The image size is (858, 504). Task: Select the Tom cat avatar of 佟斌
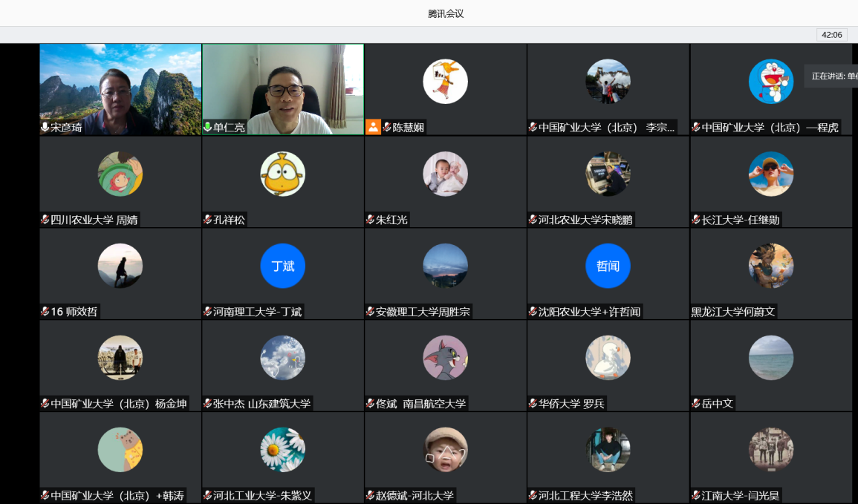[x=445, y=358]
